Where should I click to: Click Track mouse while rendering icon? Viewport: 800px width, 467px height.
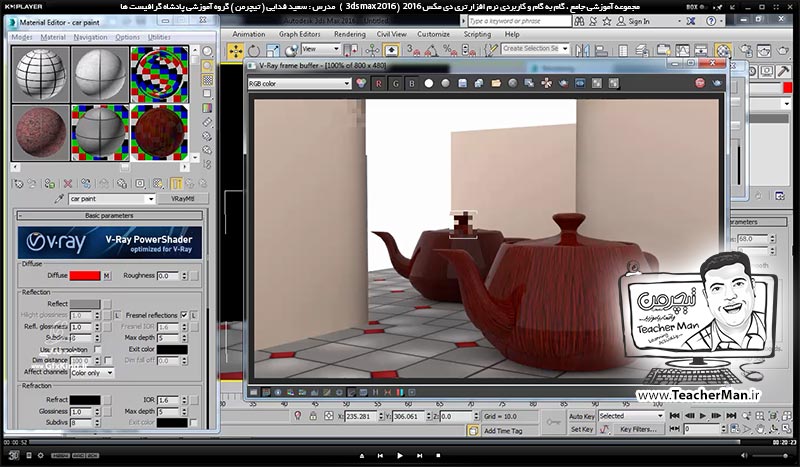tap(546, 83)
